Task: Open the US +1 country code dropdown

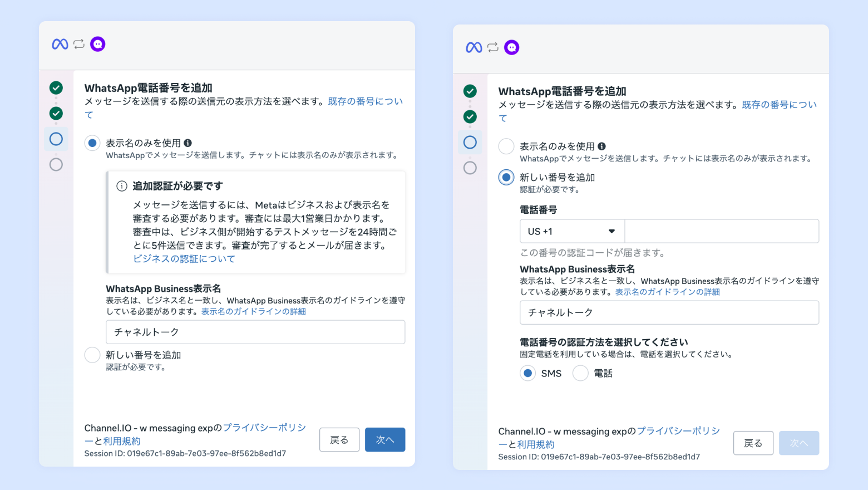Action: click(573, 231)
